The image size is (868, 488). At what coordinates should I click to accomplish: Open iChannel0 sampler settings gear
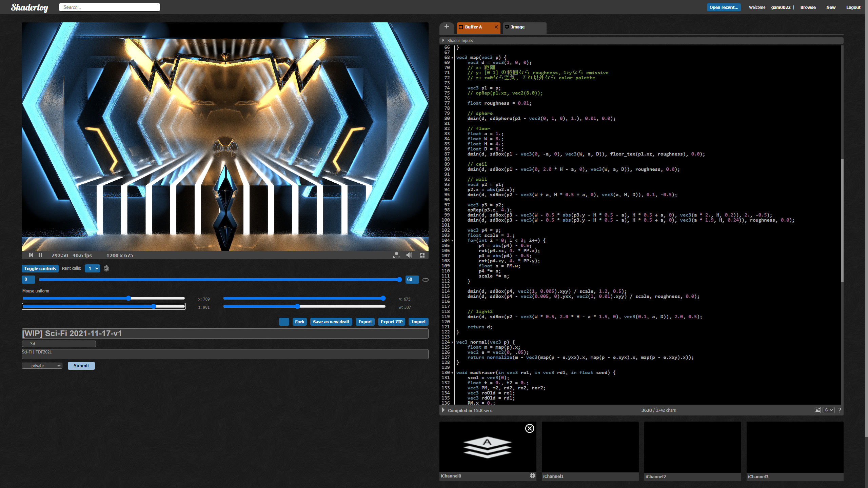(x=532, y=476)
